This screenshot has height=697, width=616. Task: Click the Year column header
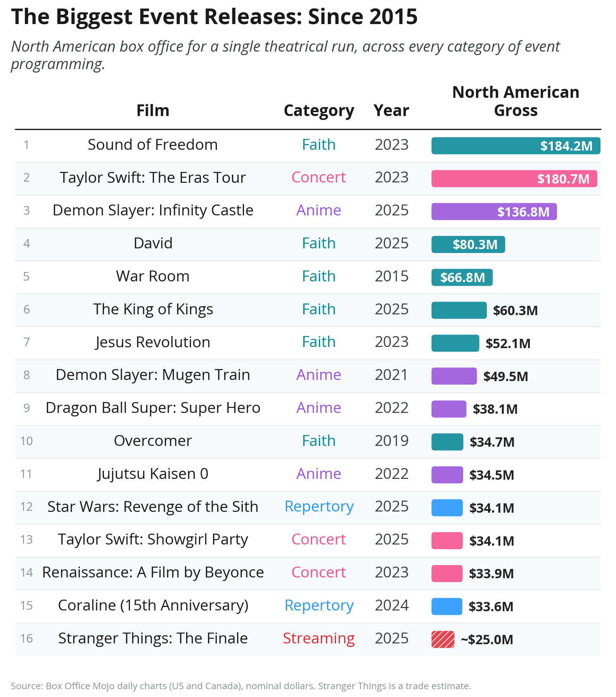click(x=391, y=111)
